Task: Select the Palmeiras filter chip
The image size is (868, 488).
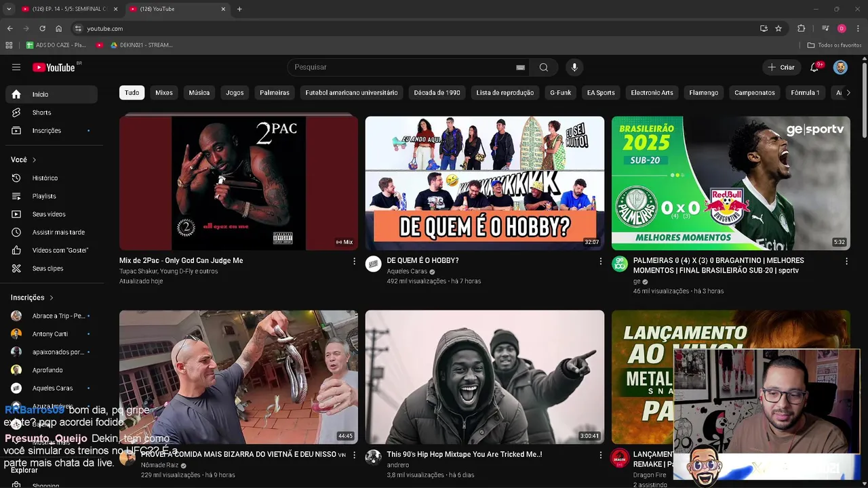Action: click(275, 93)
